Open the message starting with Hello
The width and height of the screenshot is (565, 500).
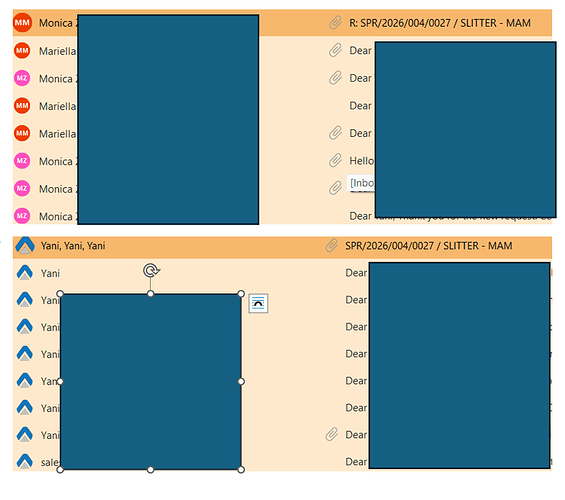(x=282, y=161)
